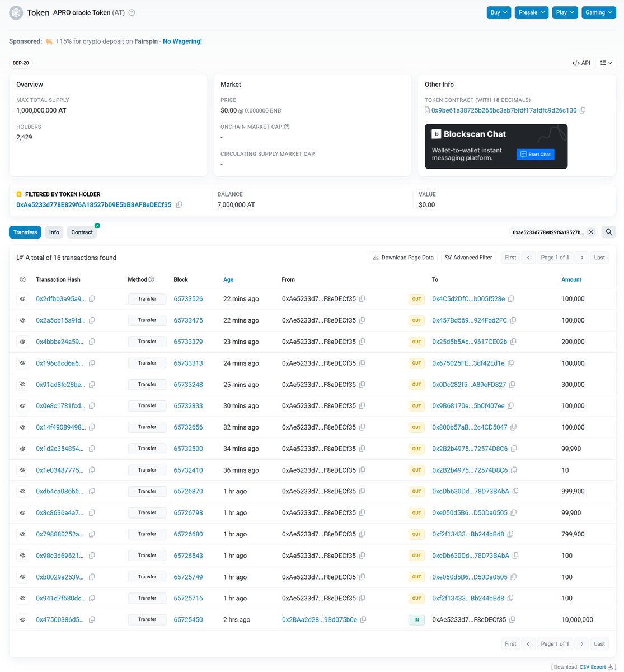
Task: Preview transaction 0x91ad8fc28be with eye icon
Action: (23, 385)
